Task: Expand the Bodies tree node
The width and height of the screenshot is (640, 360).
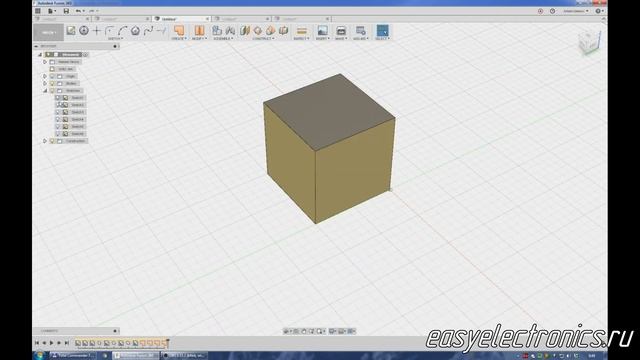Action: tap(45, 83)
